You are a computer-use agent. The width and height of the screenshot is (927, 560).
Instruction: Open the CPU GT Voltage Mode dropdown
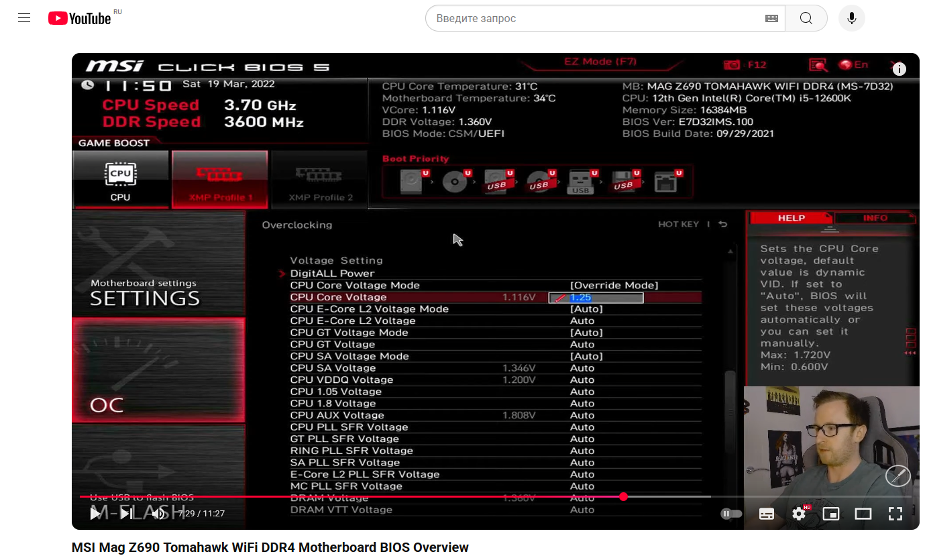coord(586,333)
